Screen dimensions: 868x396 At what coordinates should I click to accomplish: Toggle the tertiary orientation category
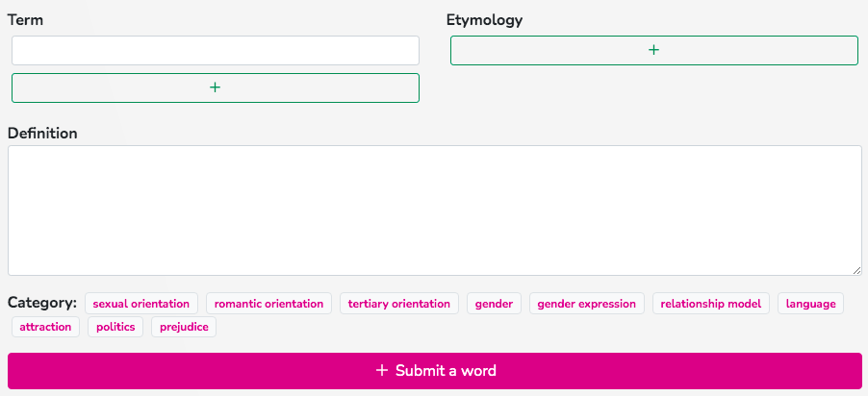click(x=399, y=304)
